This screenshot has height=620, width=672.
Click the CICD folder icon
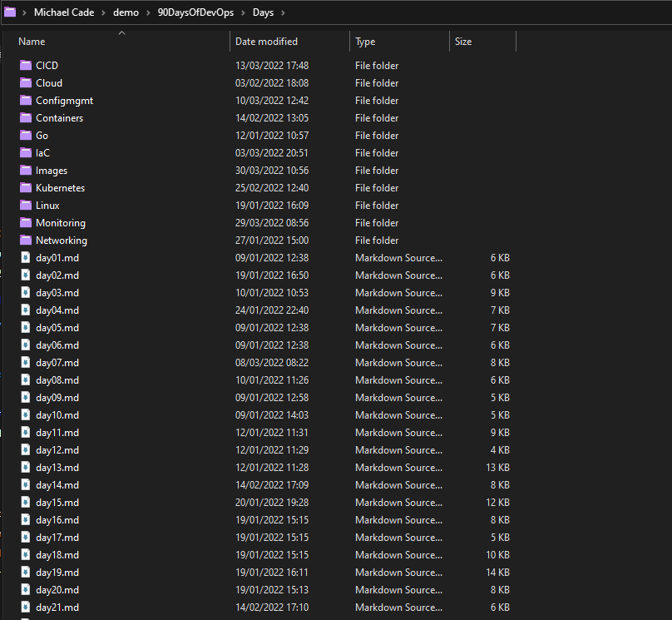click(x=26, y=65)
